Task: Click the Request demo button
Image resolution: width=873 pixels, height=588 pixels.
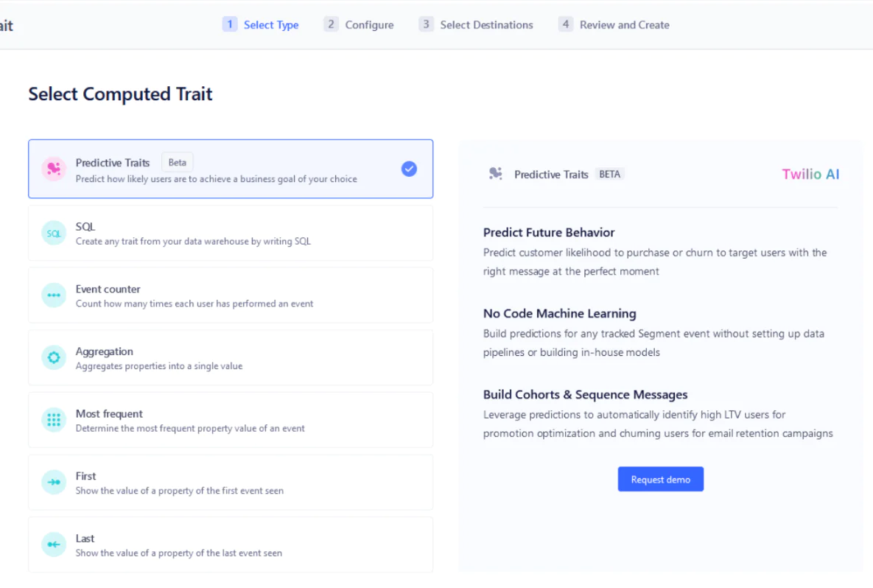Action: pos(660,480)
